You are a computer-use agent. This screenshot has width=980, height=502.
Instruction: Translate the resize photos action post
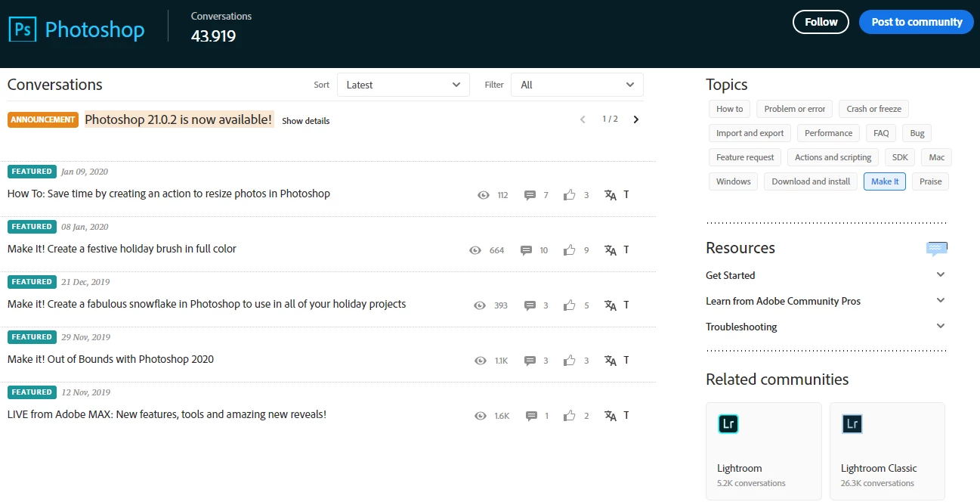pos(611,195)
